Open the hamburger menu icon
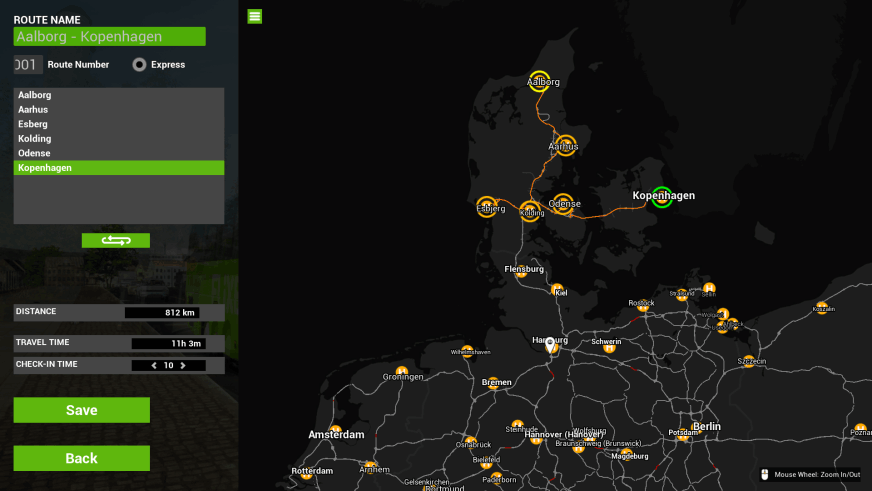Screen dimensions: 872x491 tap(255, 16)
